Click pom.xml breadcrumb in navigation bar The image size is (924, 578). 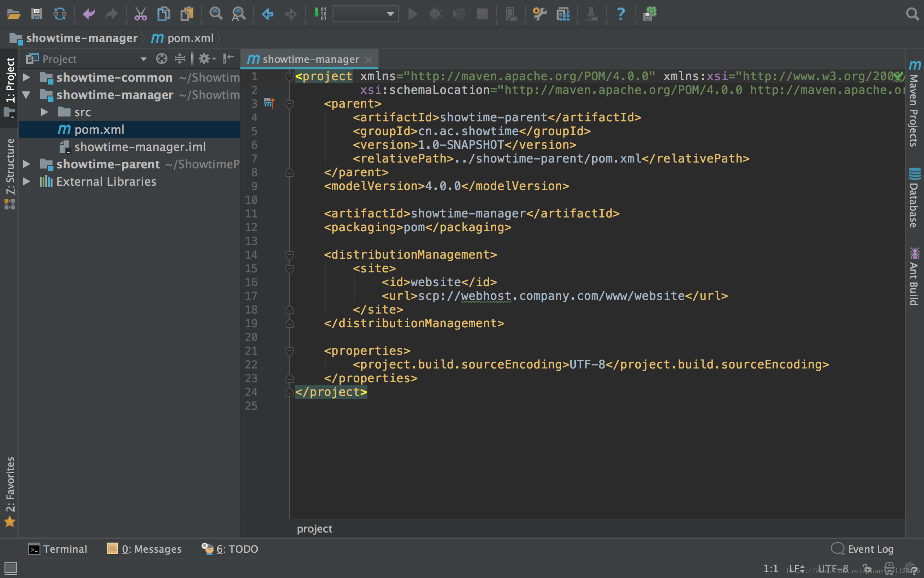[x=183, y=38]
